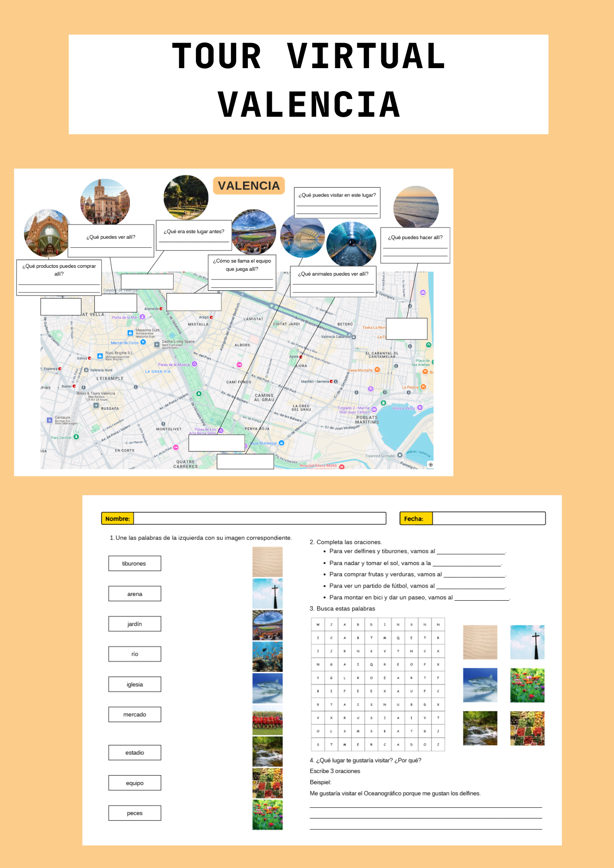Select the circular stadium photo above the map
The image size is (614, 868).
point(254,232)
